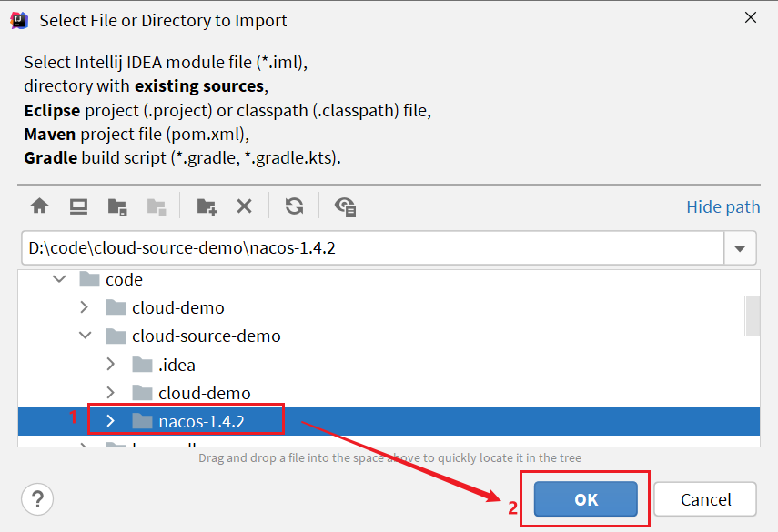Open the path history dropdown arrow
The width and height of the screenshot is (778, 532).
pyautogui.click(x=739, y=248)
